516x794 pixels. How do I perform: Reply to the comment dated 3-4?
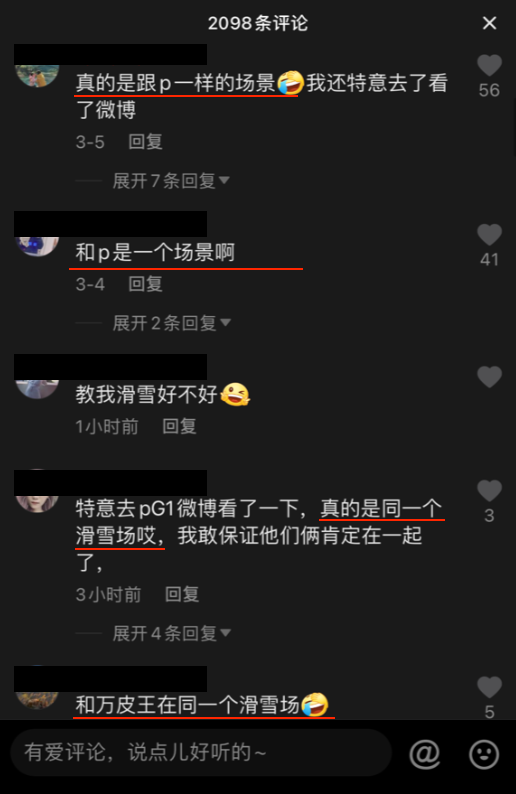pyautogui.click(x=145, y=284)
